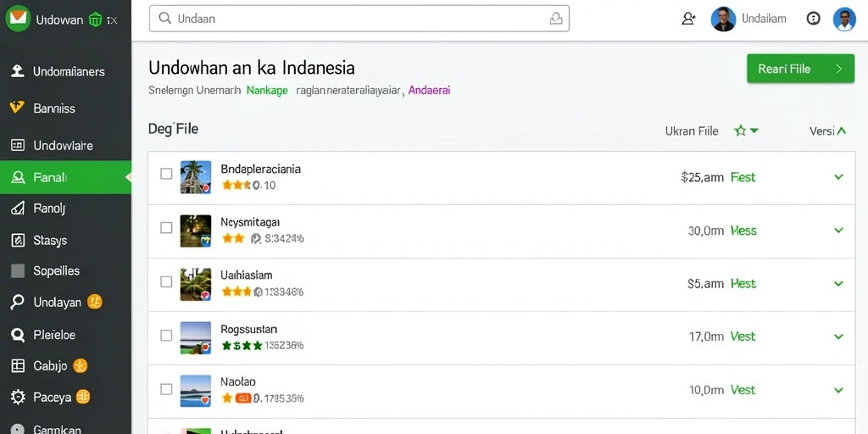Open the Rogssustan landscape thumbnail
Image resolution: width=868 pixels, height=434 pixels.
tap(196, 337)
